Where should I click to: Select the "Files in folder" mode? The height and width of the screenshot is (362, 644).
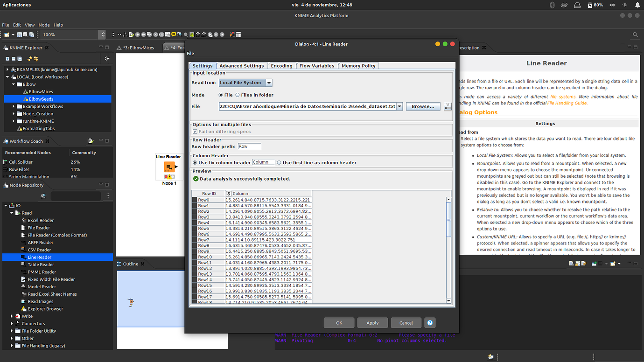click(x=238, y=95)
